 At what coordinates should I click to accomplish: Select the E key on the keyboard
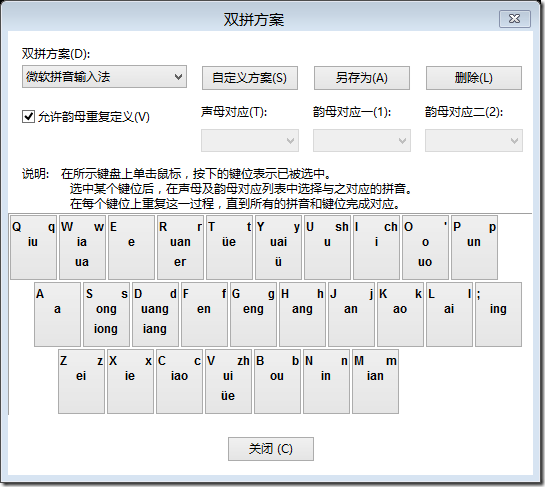(x=131, y=247)
